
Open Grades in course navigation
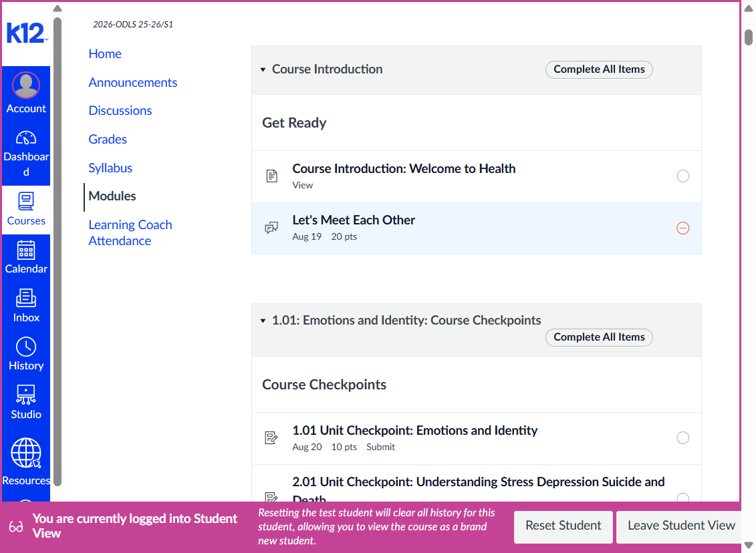point(108,139)
